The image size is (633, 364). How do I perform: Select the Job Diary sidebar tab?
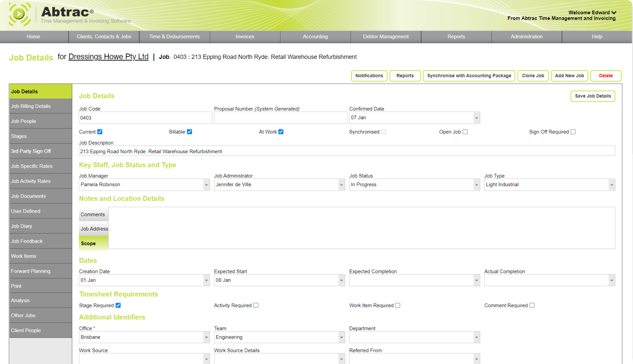(41, 226)
